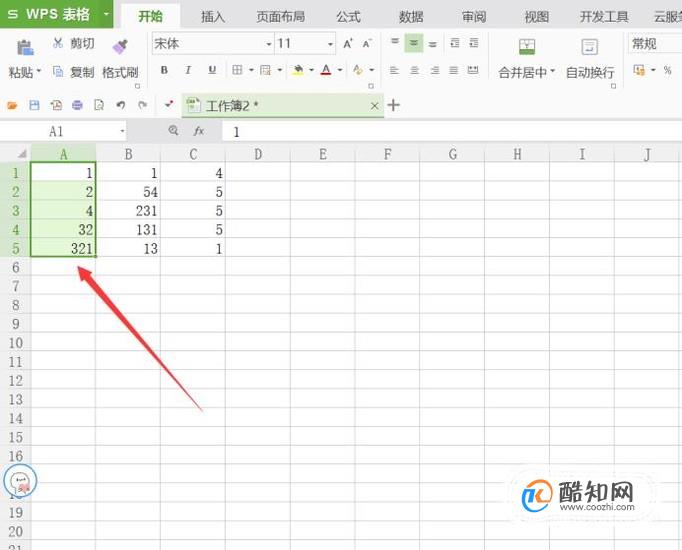Viewport: 682px width, 550px height.
Task: Click the Auto Wrap (自动换行) icon
Action: coord(590,47)
